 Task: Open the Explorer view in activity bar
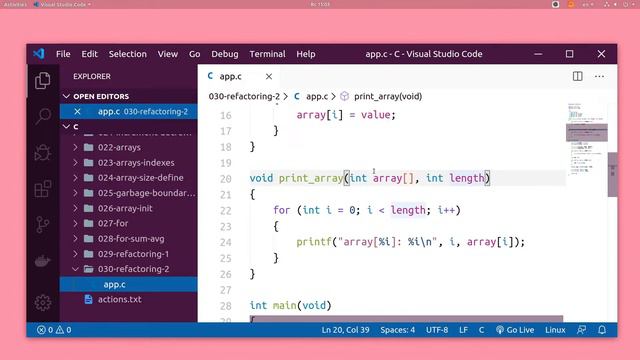(42, 80)
